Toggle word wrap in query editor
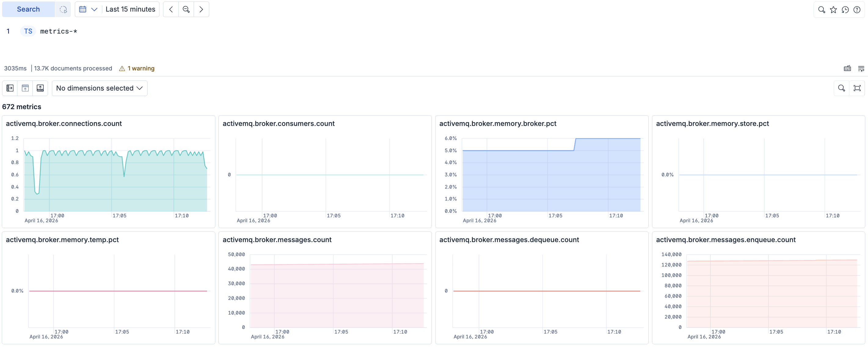 click(x=861, y=68)
